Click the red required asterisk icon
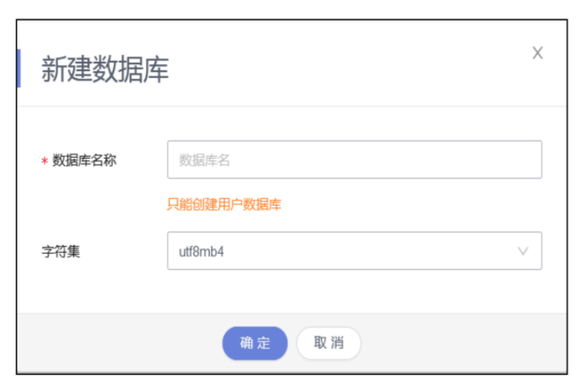This screenshot has height=392, width=583. coord(45,161)
